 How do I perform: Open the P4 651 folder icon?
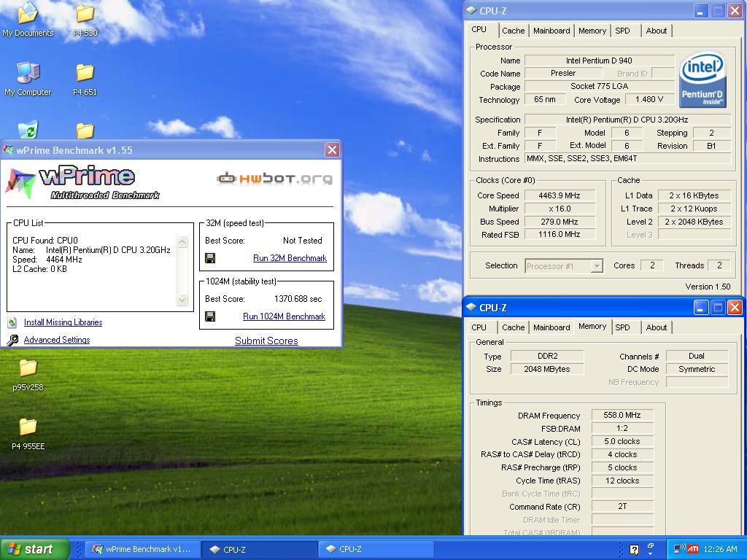(x=85, y=79)
